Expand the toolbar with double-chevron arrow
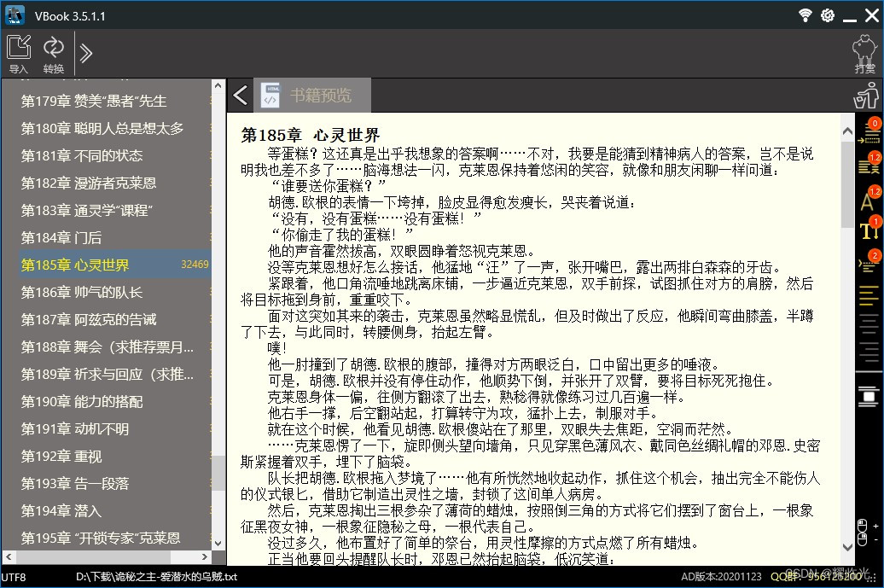 [x=85, y=54]
